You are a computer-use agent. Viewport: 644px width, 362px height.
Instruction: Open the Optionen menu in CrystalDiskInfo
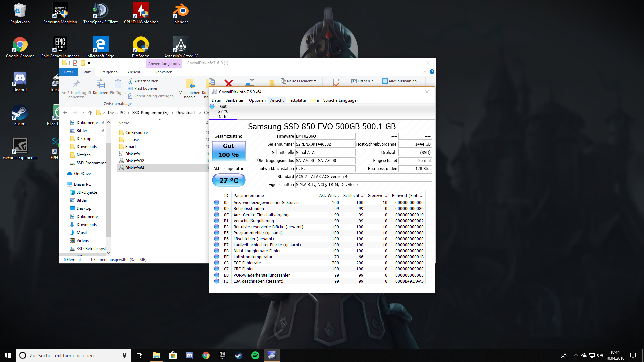tap(257, 100)
